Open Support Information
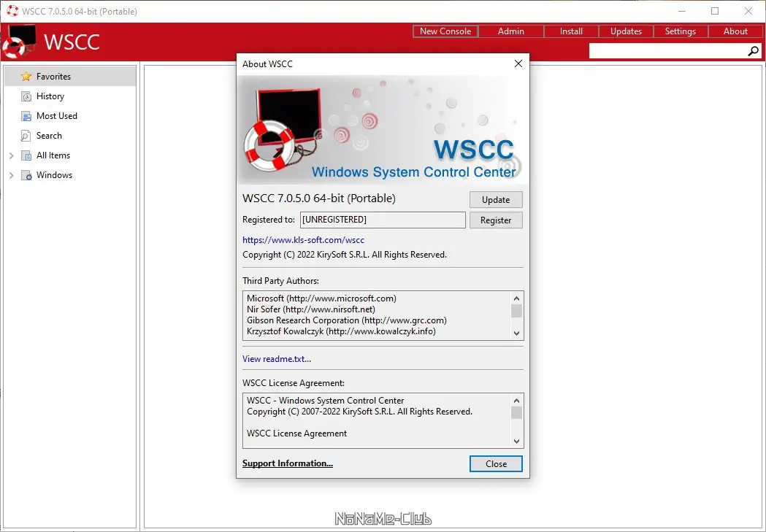Screen dimensions: 766x532 [x=287, y=463]
